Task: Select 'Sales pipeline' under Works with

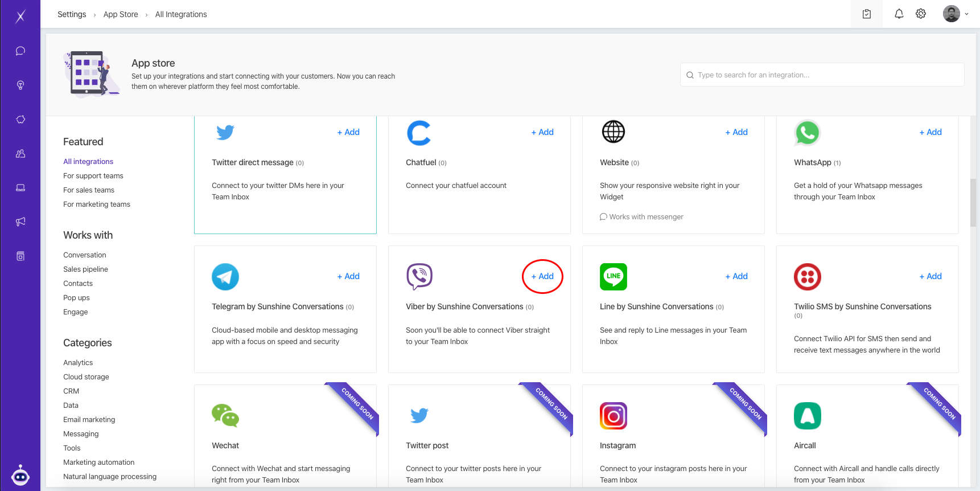Action: tap(85, 269)
